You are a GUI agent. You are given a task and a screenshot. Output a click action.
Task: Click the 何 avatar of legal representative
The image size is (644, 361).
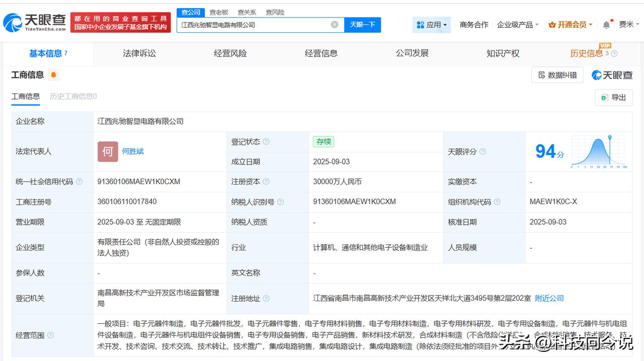point(108,151)
